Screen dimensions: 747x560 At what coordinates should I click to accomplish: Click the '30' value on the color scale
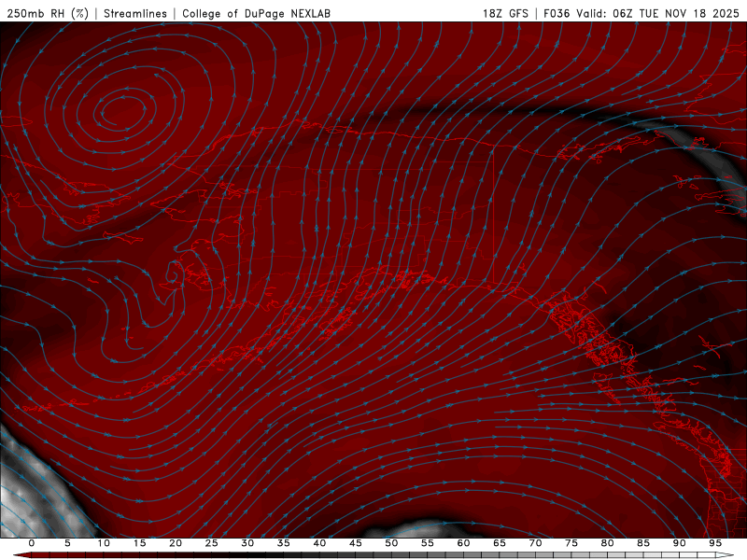(247, 543)
